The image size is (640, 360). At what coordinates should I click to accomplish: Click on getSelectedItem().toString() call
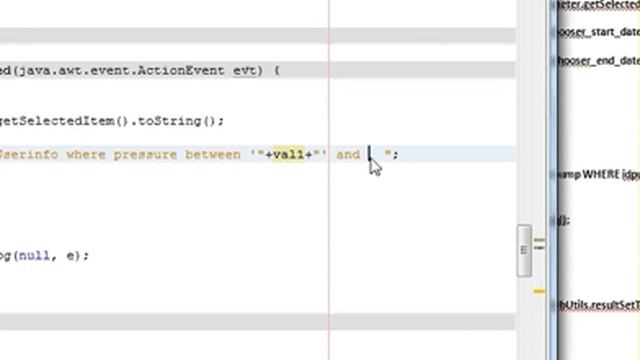point(111,121)
